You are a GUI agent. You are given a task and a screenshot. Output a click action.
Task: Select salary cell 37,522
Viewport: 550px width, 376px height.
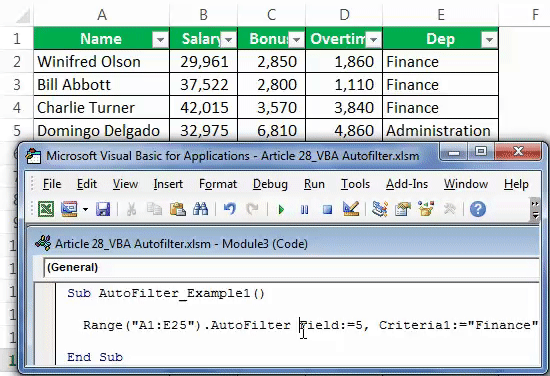point(203,85)
